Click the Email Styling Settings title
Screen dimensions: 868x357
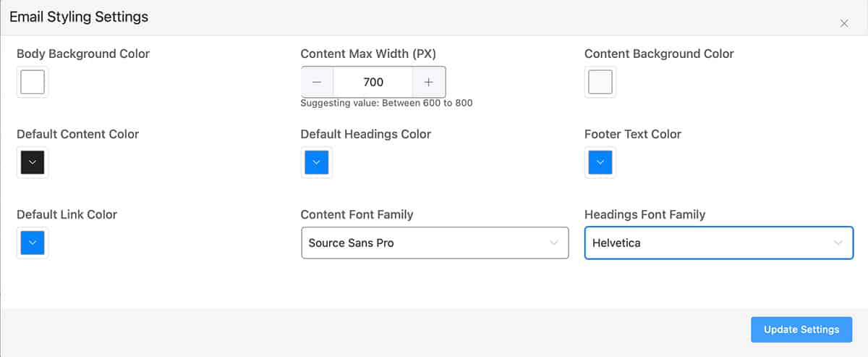79,17
